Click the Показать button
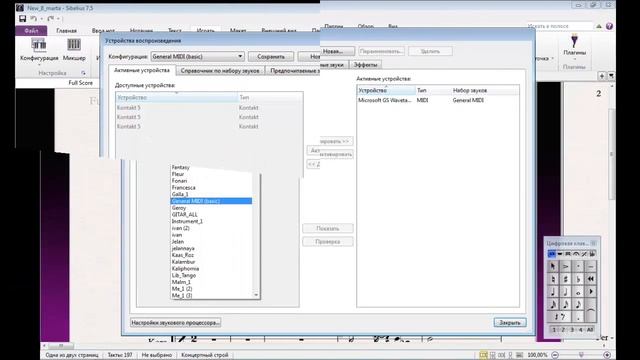The image size is (640, 360). tap(328, 229)
